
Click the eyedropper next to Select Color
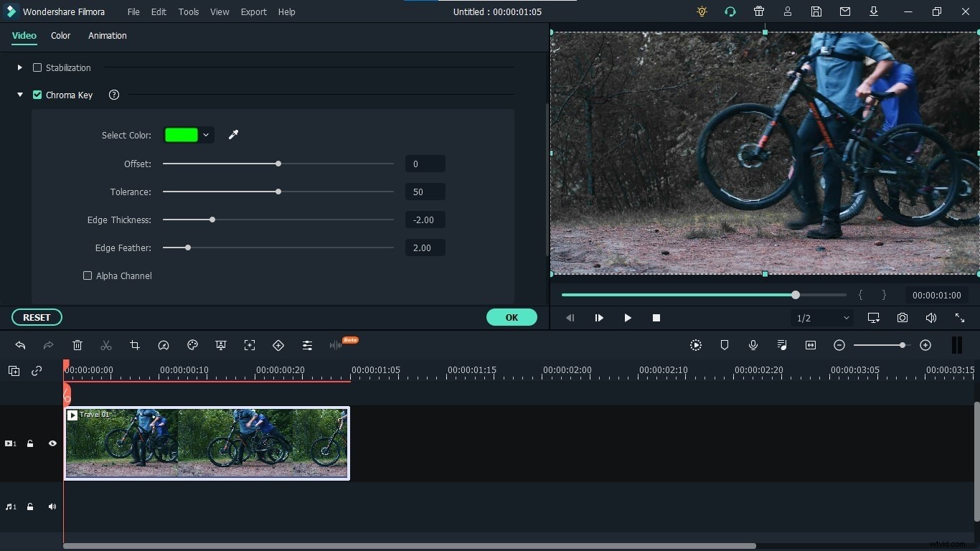click(x=234, y=135)
